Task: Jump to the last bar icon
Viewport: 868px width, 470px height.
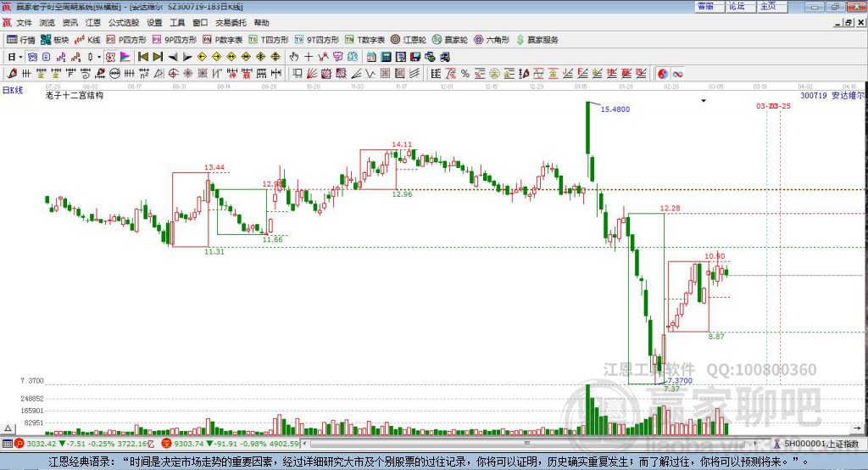Action: [158, 57]
